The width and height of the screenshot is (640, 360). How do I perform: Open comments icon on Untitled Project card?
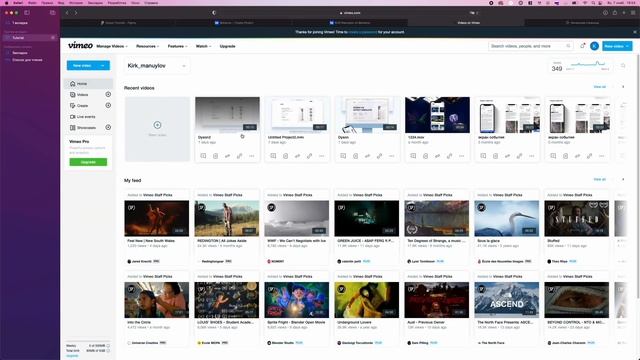pos(273,156)
